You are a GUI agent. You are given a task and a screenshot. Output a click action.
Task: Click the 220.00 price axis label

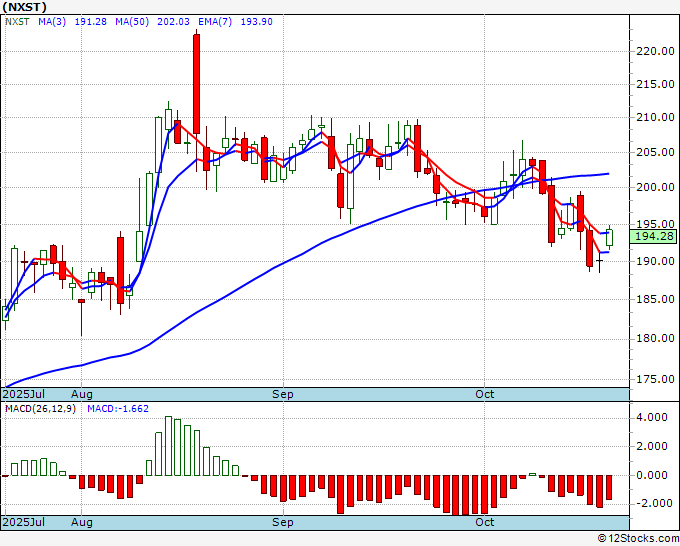[x=655, y=51]
